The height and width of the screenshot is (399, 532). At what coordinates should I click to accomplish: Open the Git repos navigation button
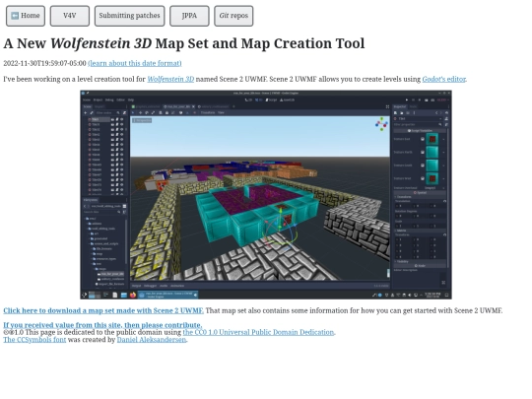pyautogui.click(x=233, y=16)
